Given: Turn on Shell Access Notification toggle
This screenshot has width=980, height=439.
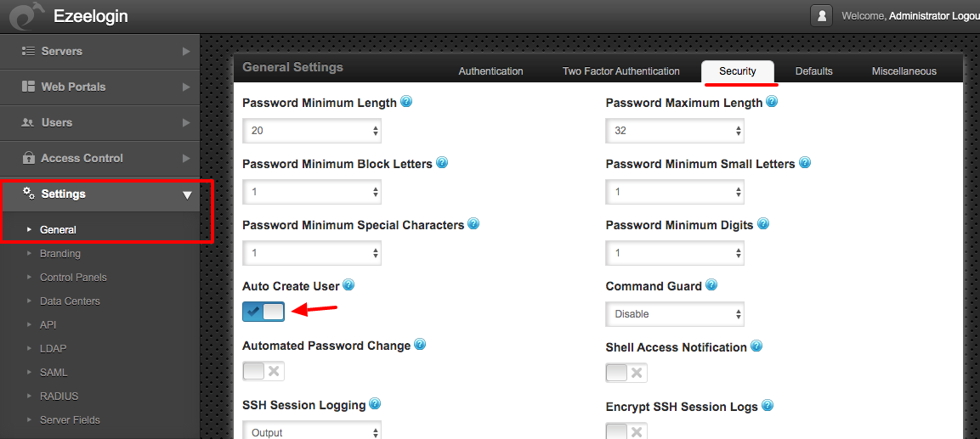Looking at the screenshot, I should [x=627, y=373].
